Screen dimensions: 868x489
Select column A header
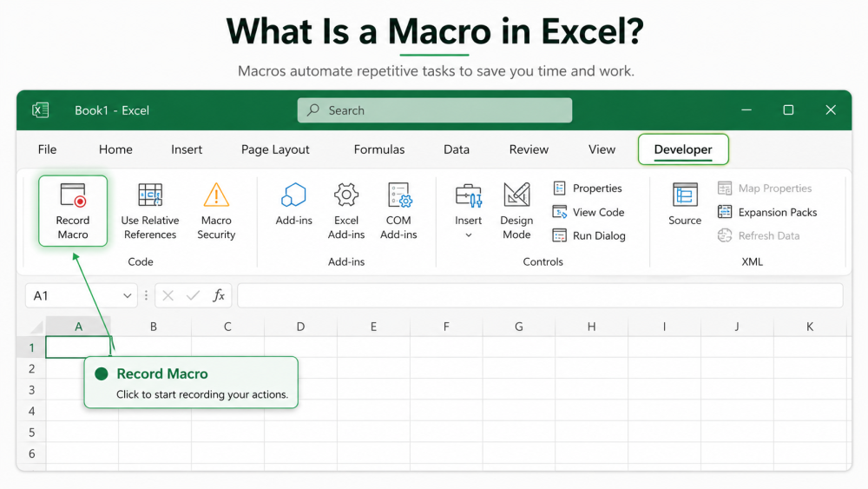click(79, 327)
